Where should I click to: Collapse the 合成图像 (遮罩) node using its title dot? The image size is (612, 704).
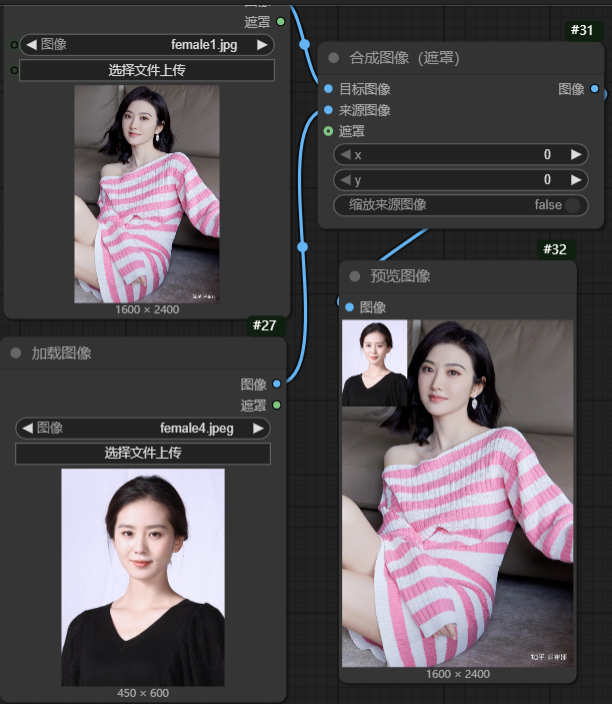point(334,58)
